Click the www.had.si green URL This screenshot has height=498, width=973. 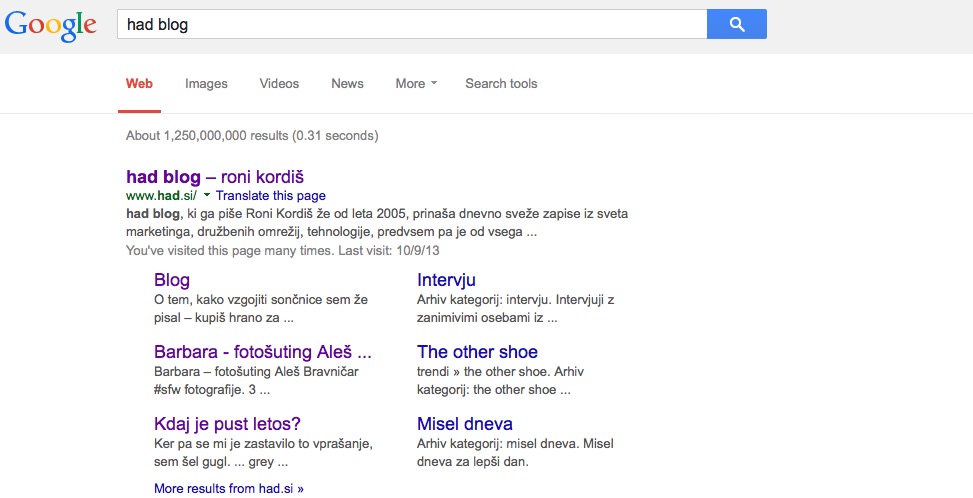pos(161,196)
